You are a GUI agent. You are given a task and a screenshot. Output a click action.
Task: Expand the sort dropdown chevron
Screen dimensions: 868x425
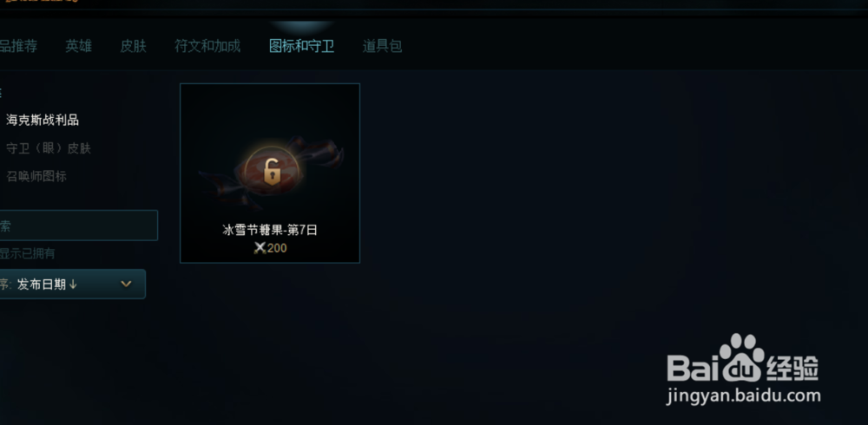126,284
